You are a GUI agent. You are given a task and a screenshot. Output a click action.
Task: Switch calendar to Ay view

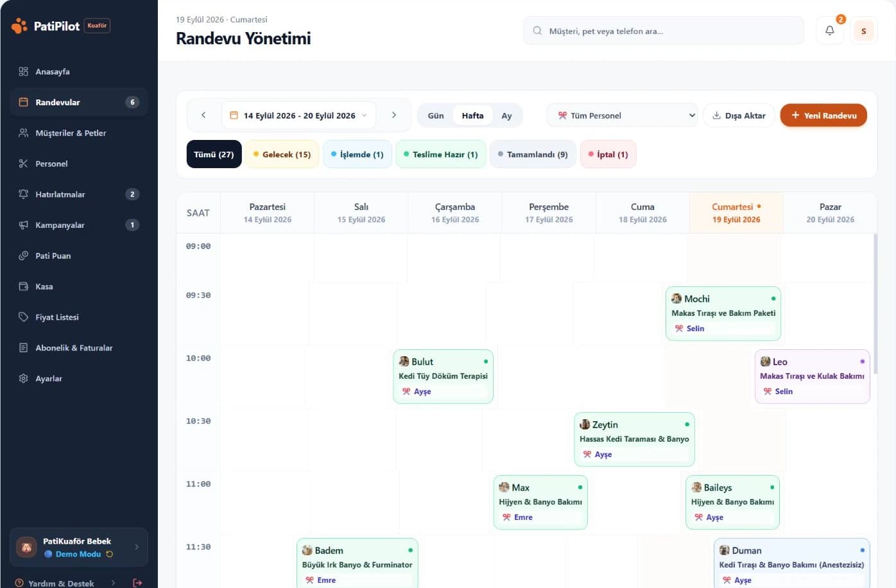tap(506, 116)
